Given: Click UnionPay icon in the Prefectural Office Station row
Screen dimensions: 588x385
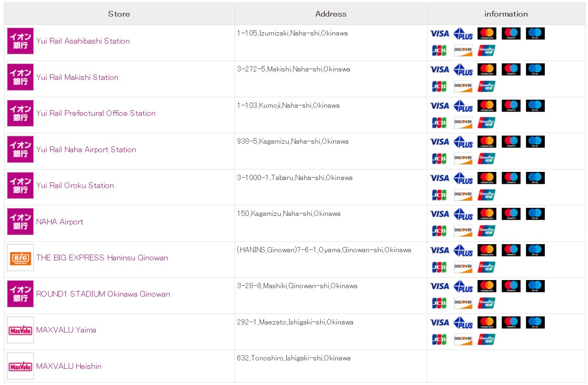Looking at the screenshot, I should [487, 123].
